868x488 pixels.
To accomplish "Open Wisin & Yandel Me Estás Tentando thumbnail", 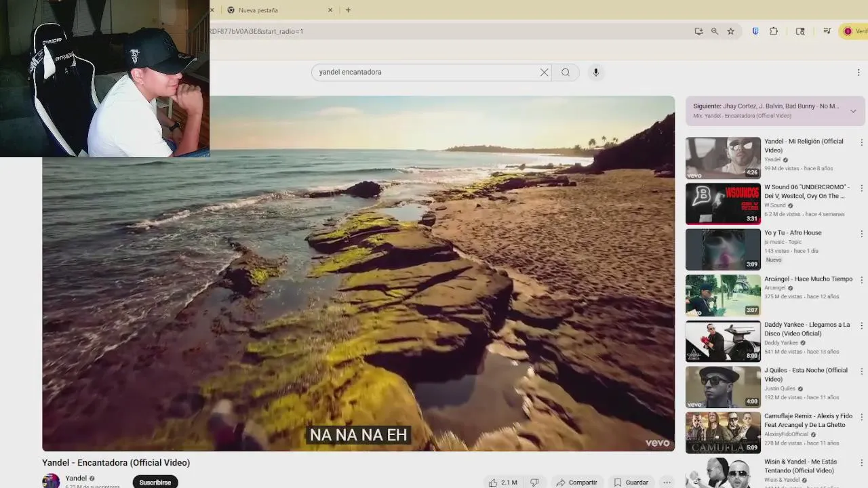I will point(723,473).
